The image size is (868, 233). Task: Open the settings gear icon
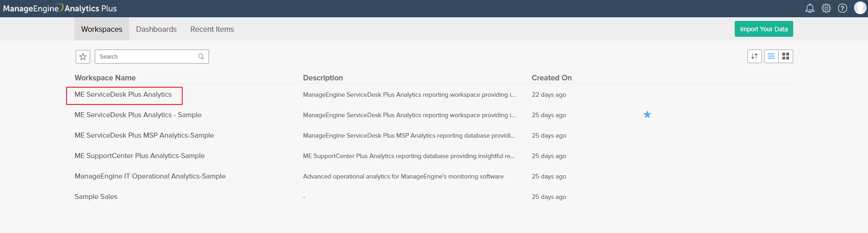(x=826, y=8)
